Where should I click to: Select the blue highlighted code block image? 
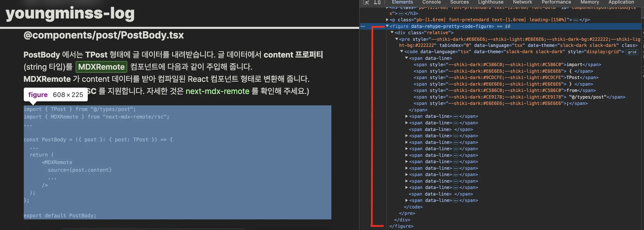[x=177, y=162]
